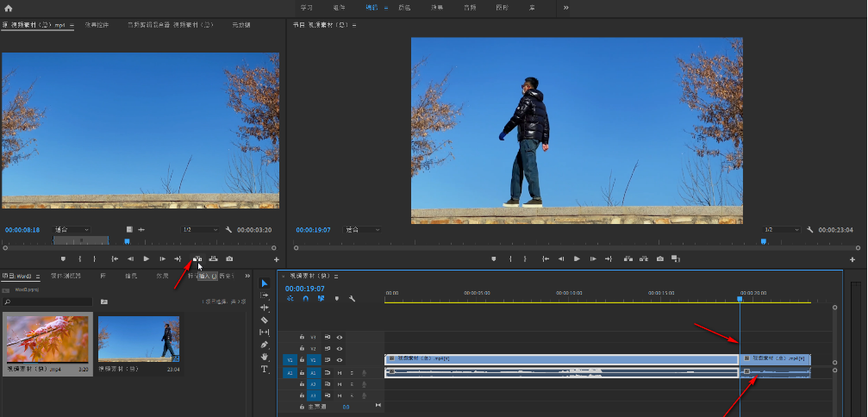Select the Type tool
Screen dimensions: 868x417
tap(265, 369)
